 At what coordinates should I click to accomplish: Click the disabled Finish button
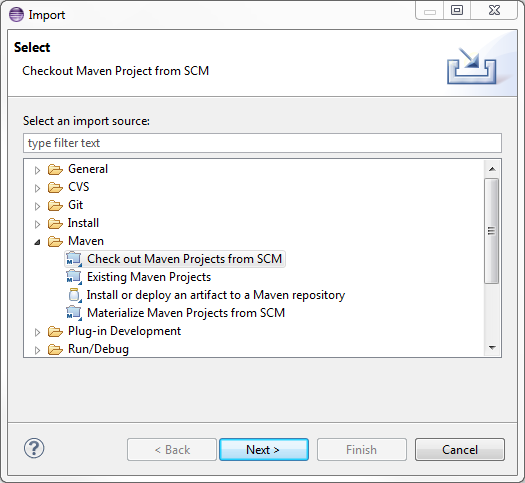pyautogui.click(x=362, y=450)
